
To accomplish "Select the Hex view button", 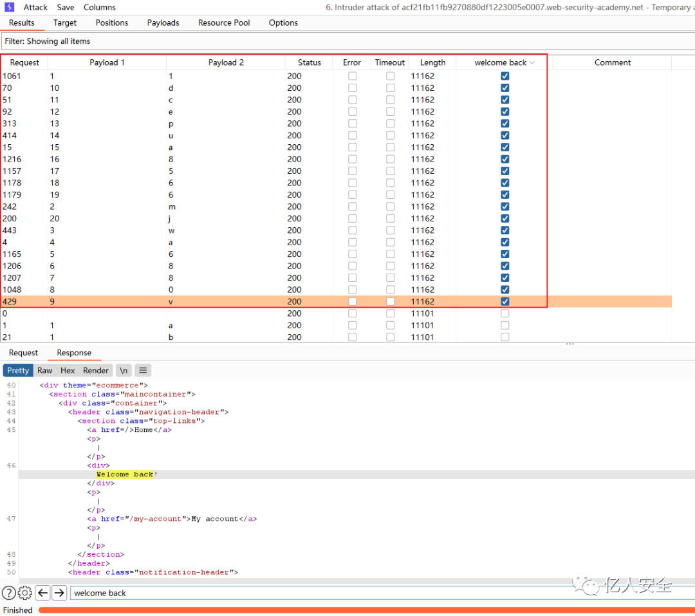I will (68, 370).
